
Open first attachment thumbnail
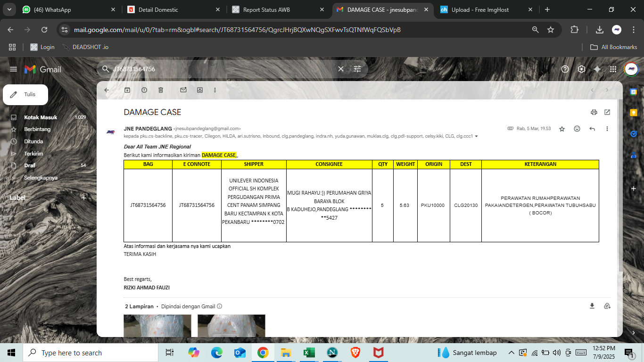click(x=157, y=326)
